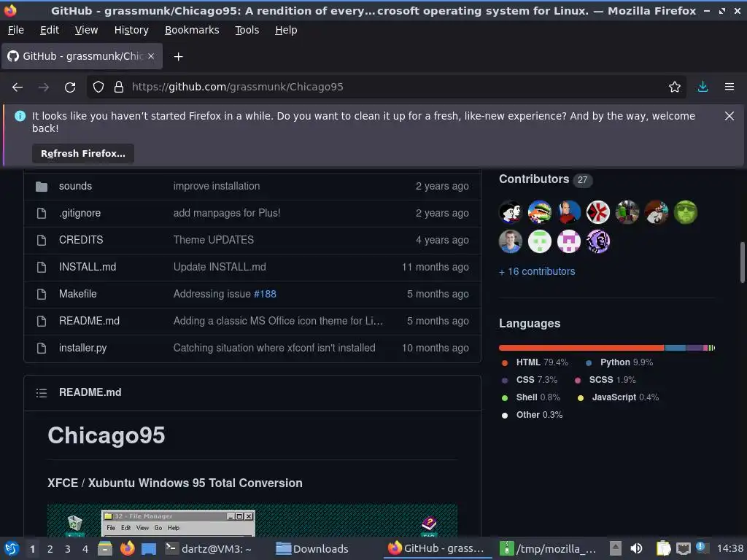Click the Contributors heading link
Viewport: 747px width, 560px height.
click(x=534, y=179)
